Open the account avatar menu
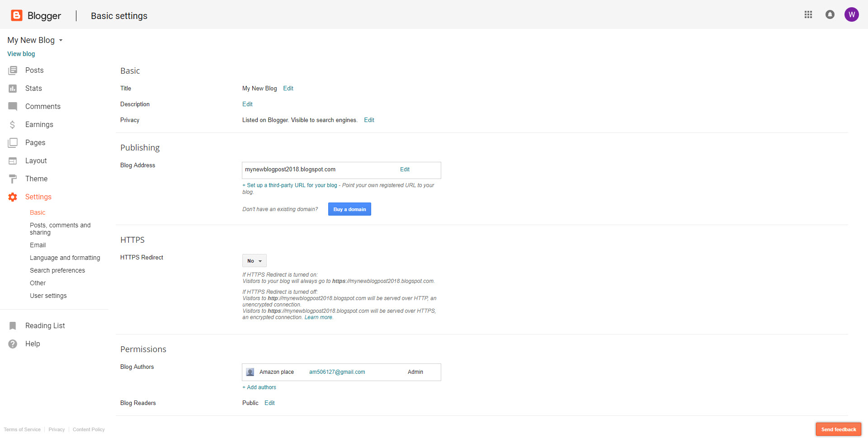868x438 pixels. [851, 14]
